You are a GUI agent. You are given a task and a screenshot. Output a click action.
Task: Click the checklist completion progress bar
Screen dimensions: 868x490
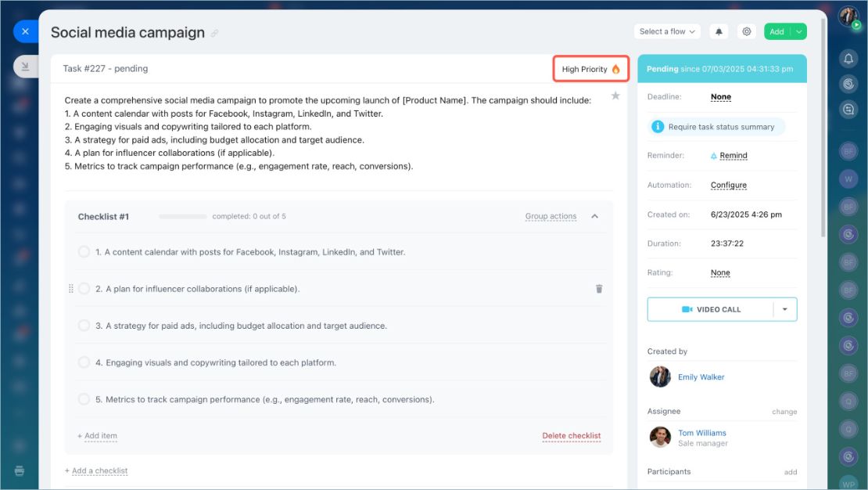(x=183, y=217)
